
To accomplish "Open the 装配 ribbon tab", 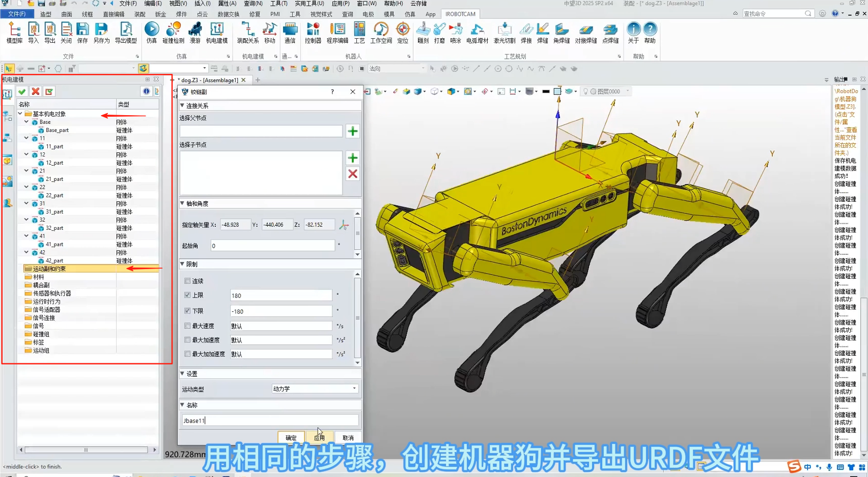I will (139, 14).
